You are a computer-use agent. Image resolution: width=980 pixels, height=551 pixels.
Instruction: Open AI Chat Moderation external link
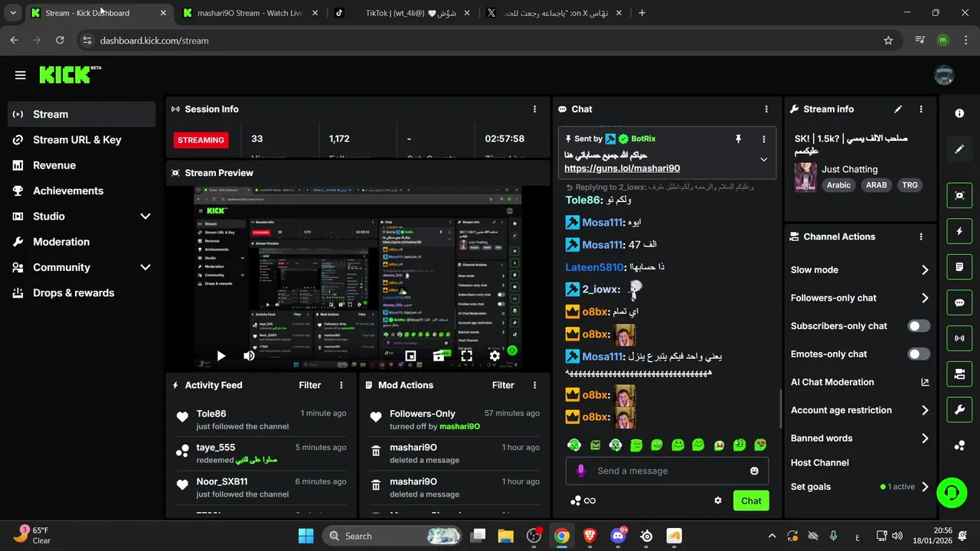coord(925,383)
